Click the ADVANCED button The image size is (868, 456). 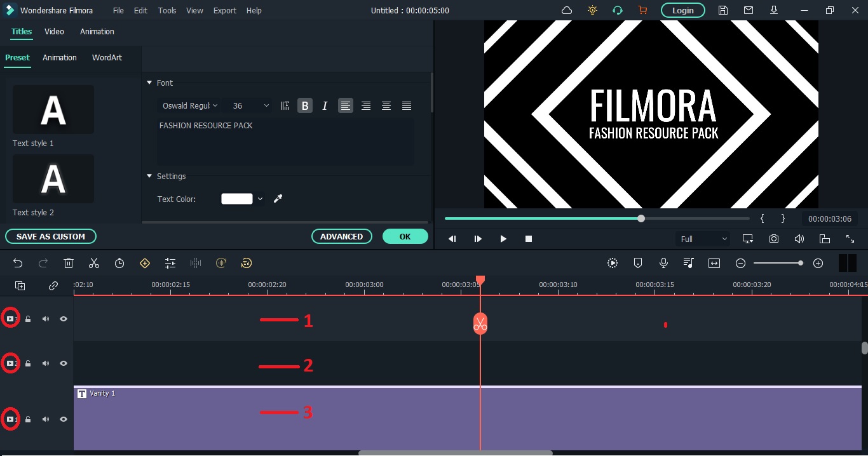(x=341, y=236)
